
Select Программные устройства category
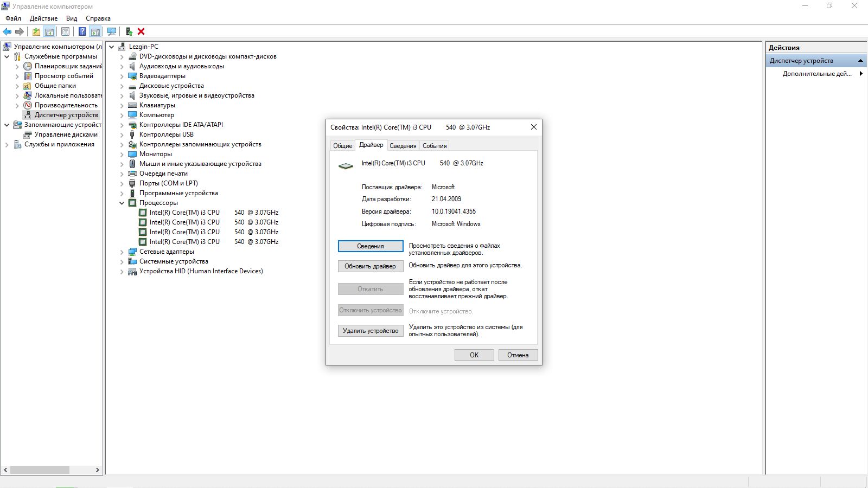point(178,193)
